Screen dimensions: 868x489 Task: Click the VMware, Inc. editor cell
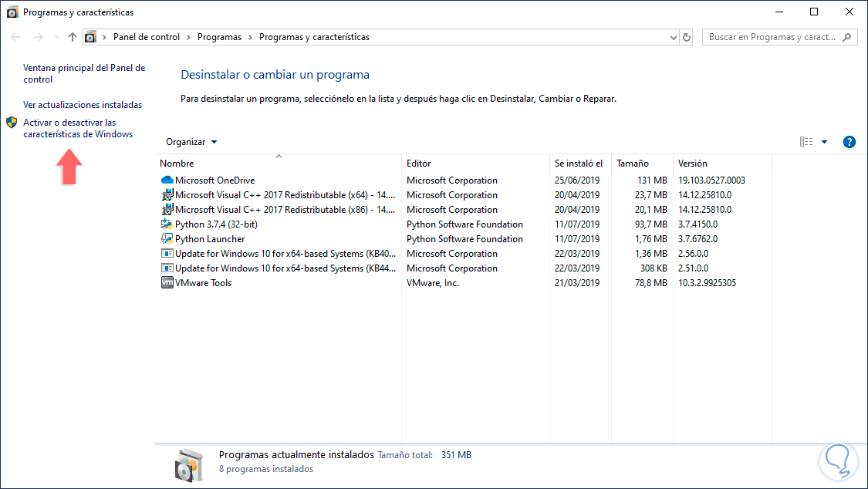[x=433, y=282]
